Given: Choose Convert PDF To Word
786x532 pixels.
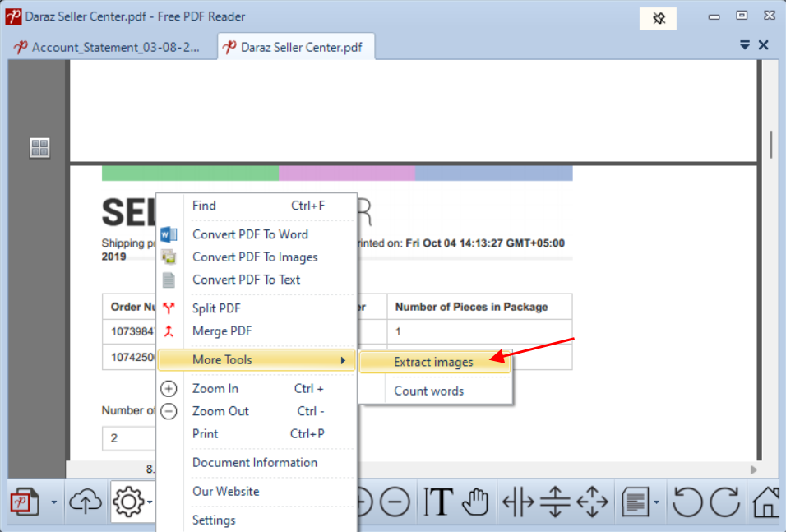Looking at the screenshot, I should point(257,234).
